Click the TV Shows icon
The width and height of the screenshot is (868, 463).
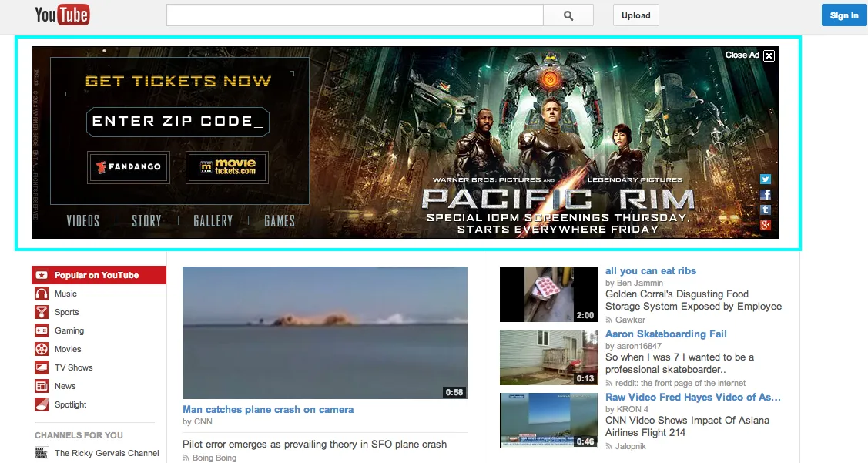click(42, 367)
